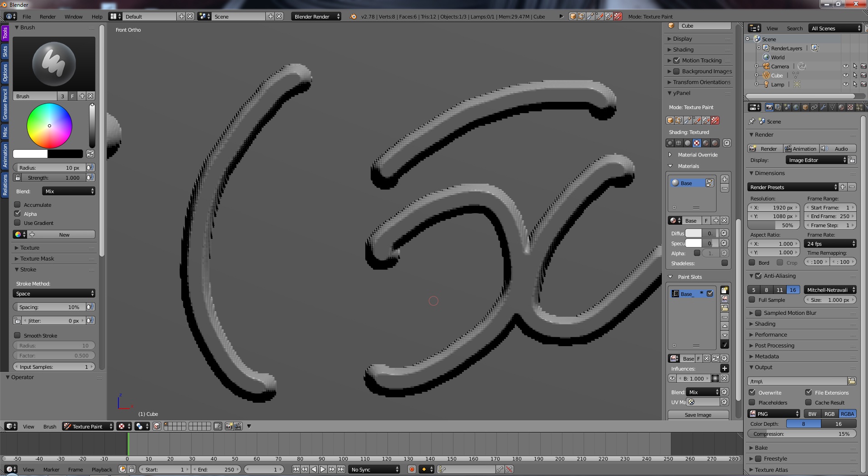
Task: Enable the Use Gradient checkbox
Action: (18, 223)
